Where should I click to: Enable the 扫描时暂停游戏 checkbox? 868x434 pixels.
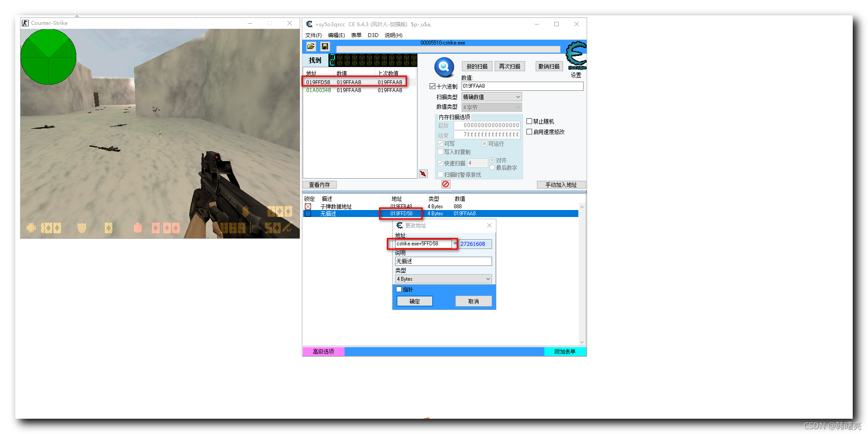coord(440,175)
